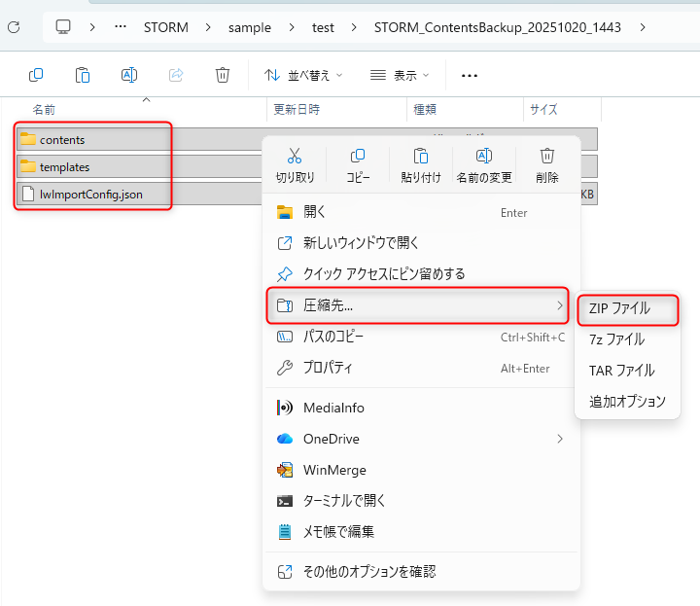Sort by サイズ column header
The height and width of the screenshot is (606, 700).
543,109
